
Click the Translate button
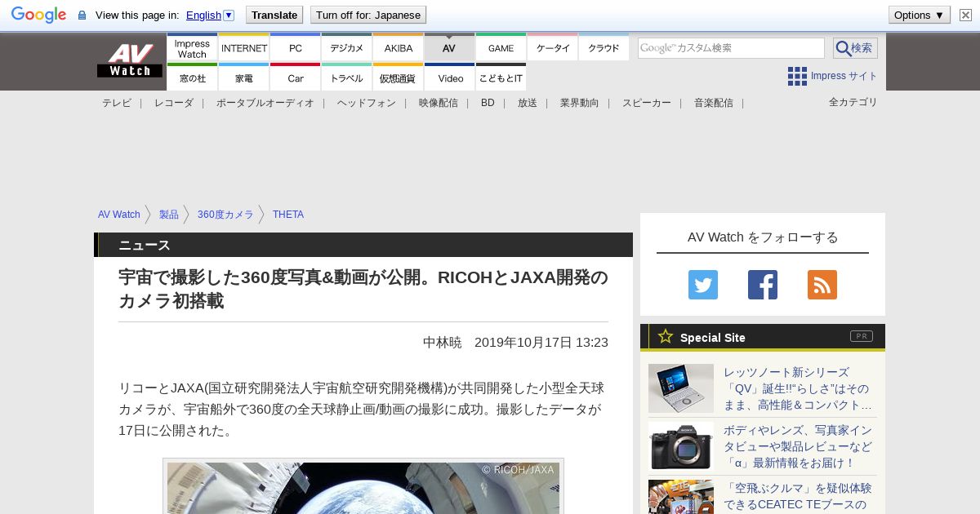[x=274, y=15]
